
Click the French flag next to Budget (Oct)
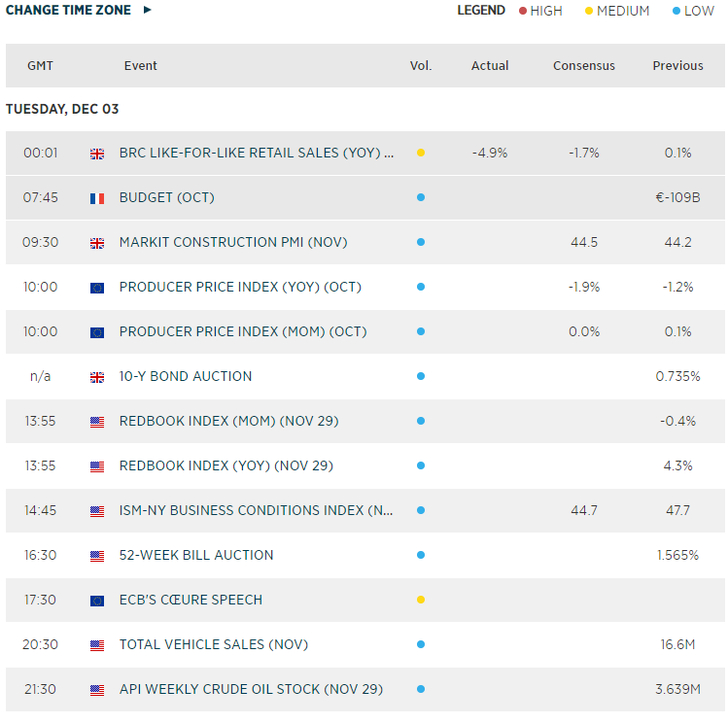[97, 198]
